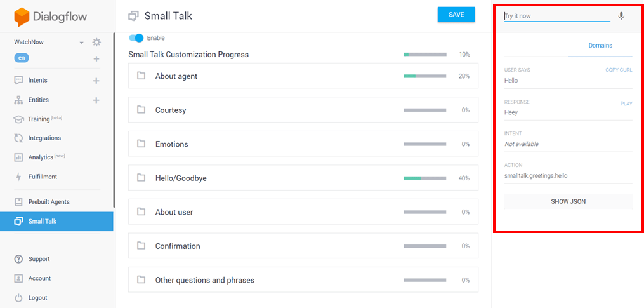
Task: Toggle the Small Talk Enable switch
Action: tap(136, 38)
